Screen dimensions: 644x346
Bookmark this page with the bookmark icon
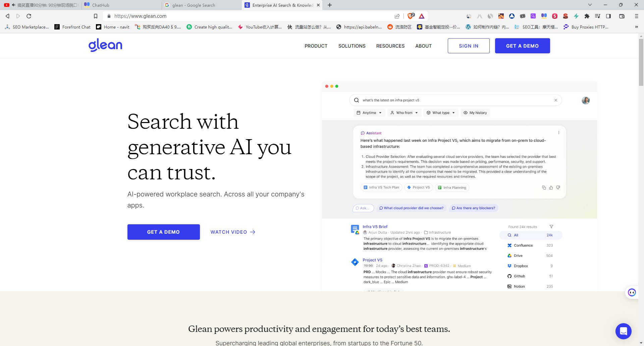(x=96, y=16)
